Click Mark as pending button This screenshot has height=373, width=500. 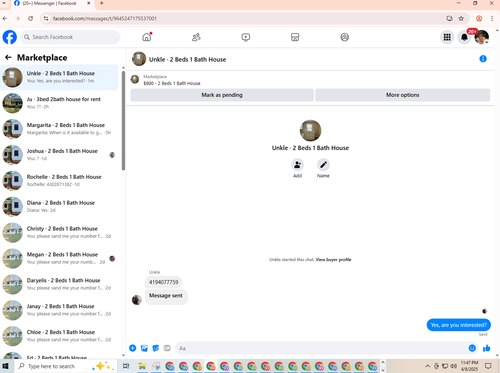pos(222,95)
